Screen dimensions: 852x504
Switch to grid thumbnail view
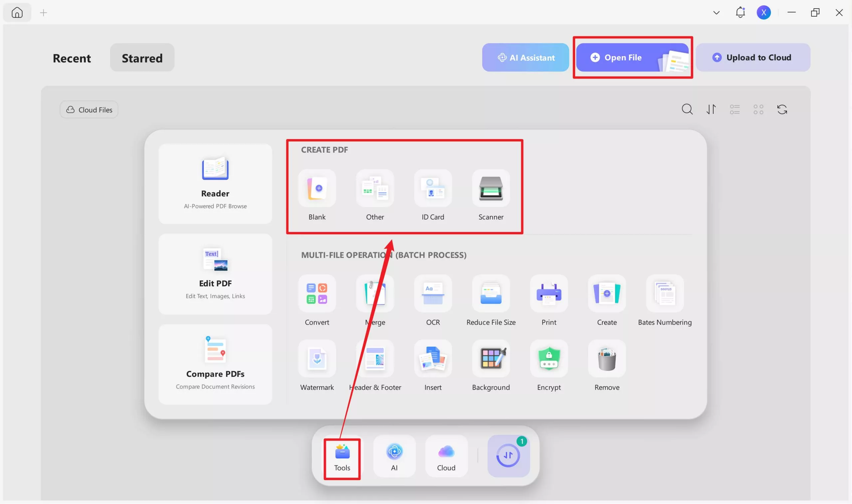(758, 109)
